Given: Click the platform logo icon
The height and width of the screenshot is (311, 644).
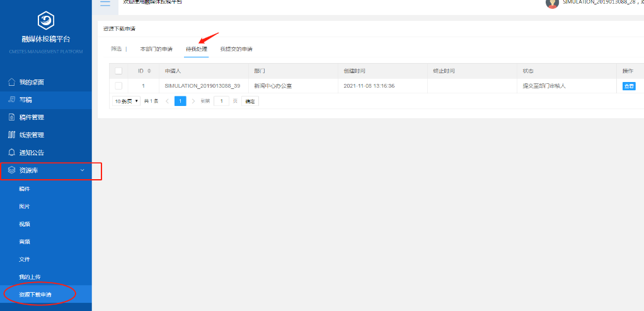Looking at the screenshot, I should click(46, 21).
